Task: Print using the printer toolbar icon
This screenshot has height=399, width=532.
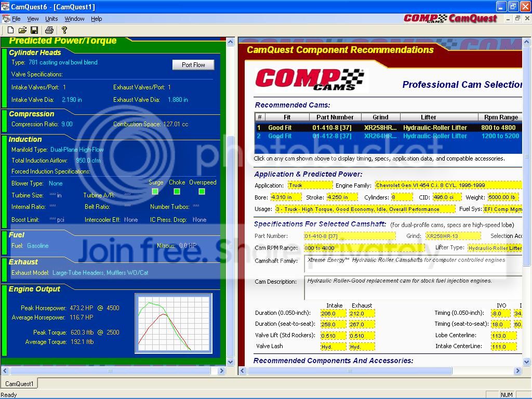Action: pyautogui.click(x=49, y=30)
